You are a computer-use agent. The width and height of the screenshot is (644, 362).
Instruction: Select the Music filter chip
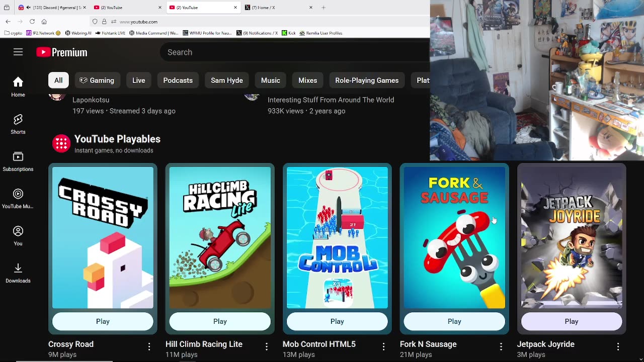point(271,80)
